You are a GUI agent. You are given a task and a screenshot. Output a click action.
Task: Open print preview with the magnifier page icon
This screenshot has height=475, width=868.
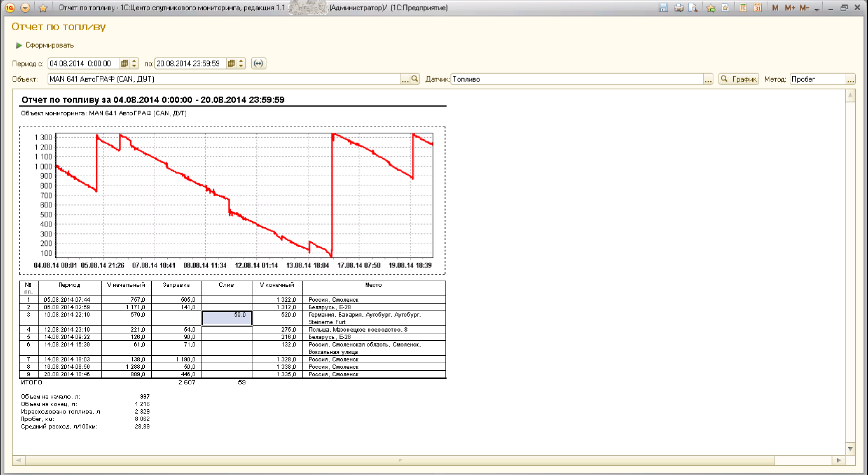(x=692, y=8)
